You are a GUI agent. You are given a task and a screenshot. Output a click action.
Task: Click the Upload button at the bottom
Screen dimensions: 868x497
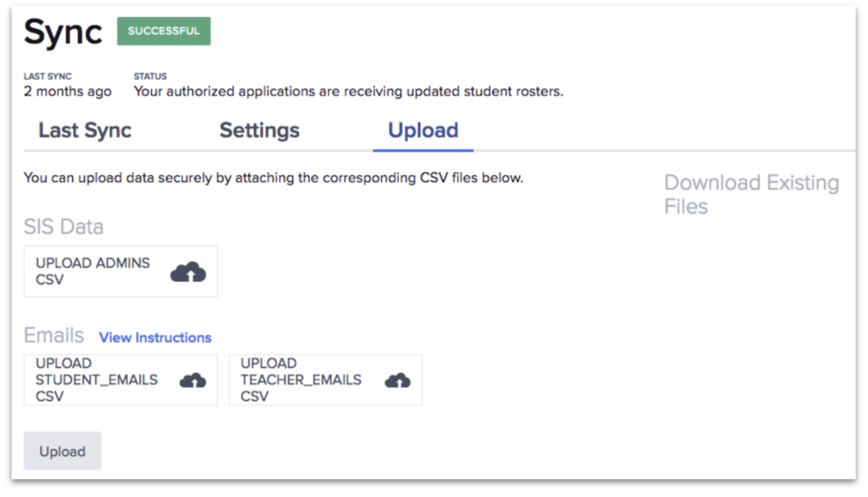click(62, 451)
